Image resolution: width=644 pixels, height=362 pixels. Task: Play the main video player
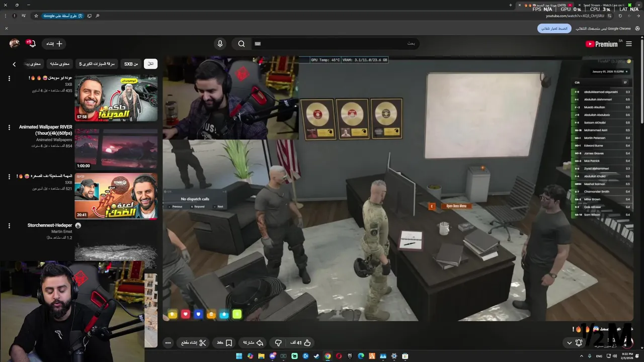point(397,189)
